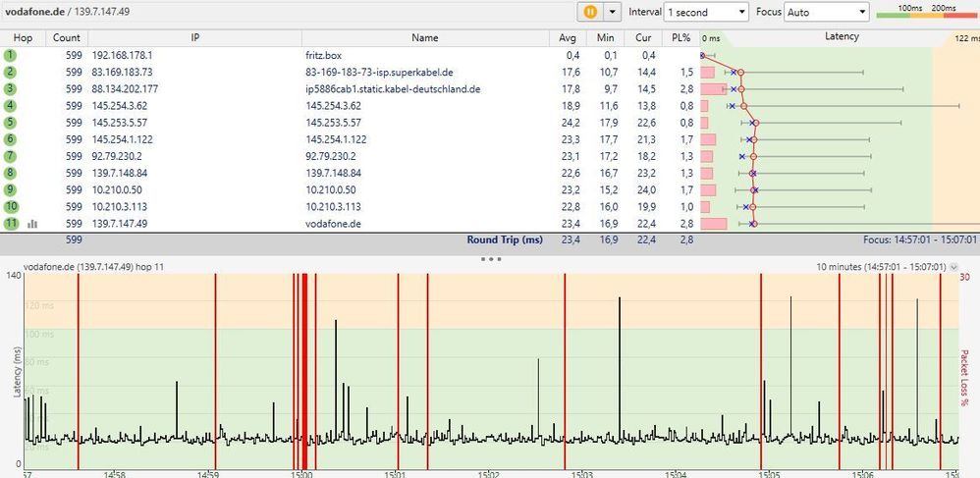This screenshot has width=980, height=478.
Task: Select the hop 7 circle icon
Action: coord(11,156)
